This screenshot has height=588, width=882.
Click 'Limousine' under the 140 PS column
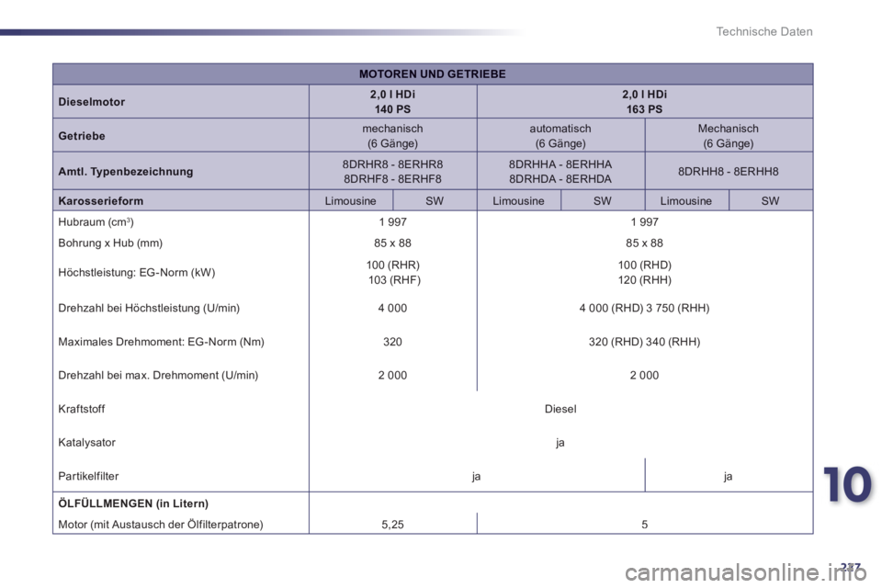[350, 201]
